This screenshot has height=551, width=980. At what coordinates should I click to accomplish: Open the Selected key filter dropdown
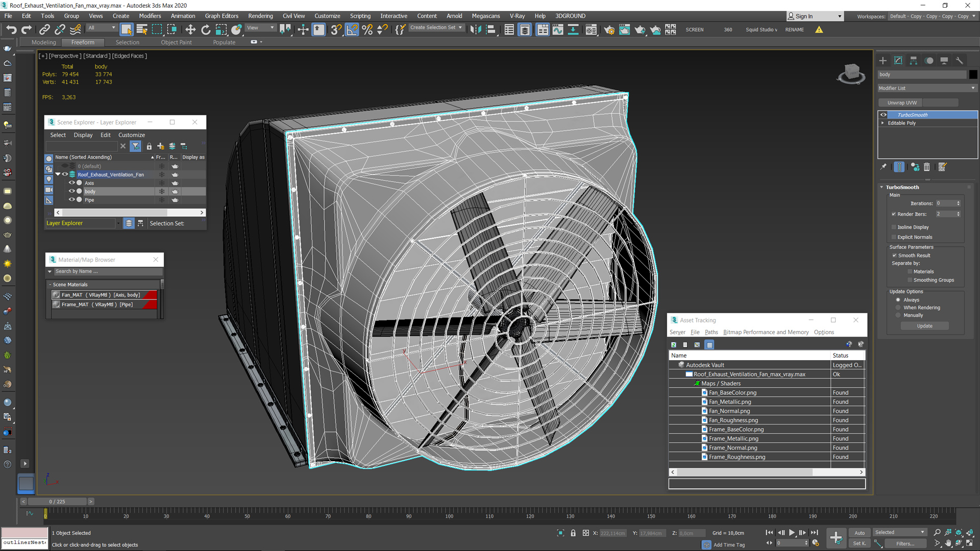pos(899,533)
